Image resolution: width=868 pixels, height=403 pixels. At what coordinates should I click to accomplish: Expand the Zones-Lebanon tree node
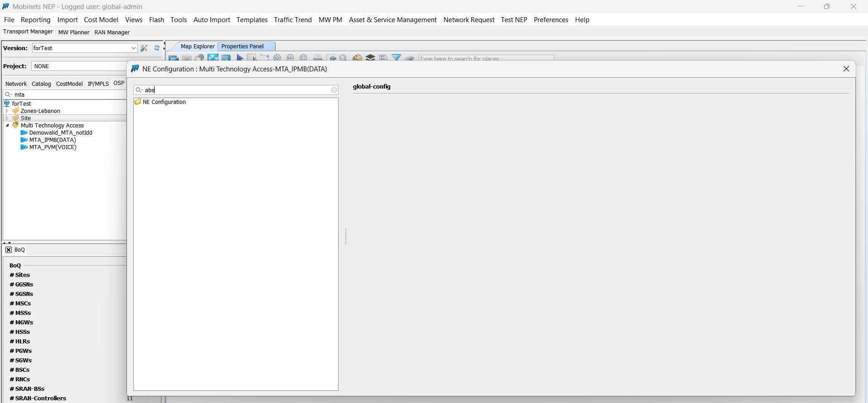pyautogui.click(x=7, y=111)
